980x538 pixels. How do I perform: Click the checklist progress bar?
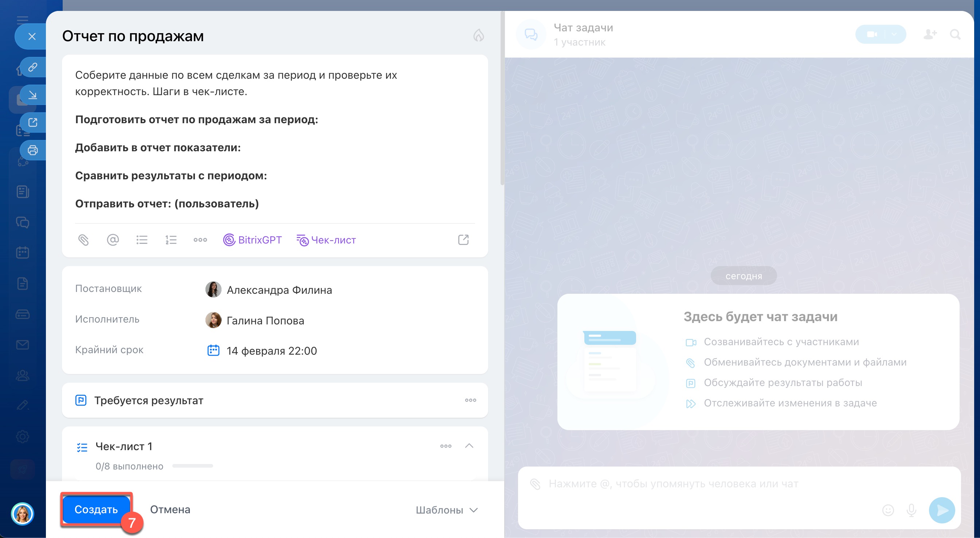pos(192,466)
